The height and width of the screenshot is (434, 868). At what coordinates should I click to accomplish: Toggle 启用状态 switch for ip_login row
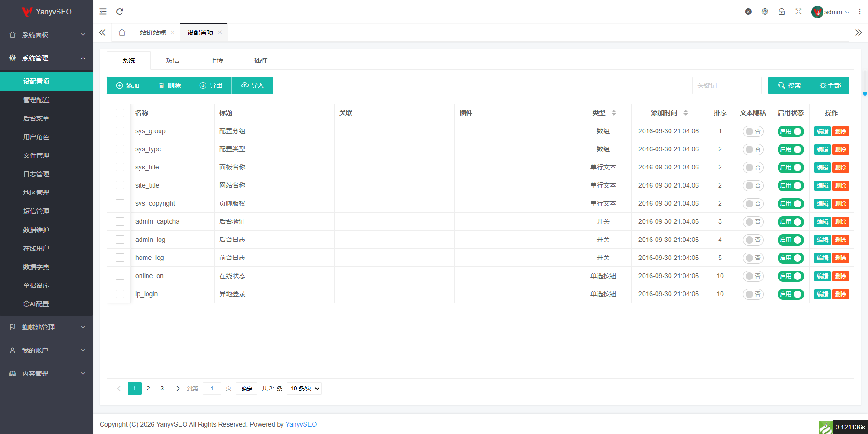pos(791,294)
